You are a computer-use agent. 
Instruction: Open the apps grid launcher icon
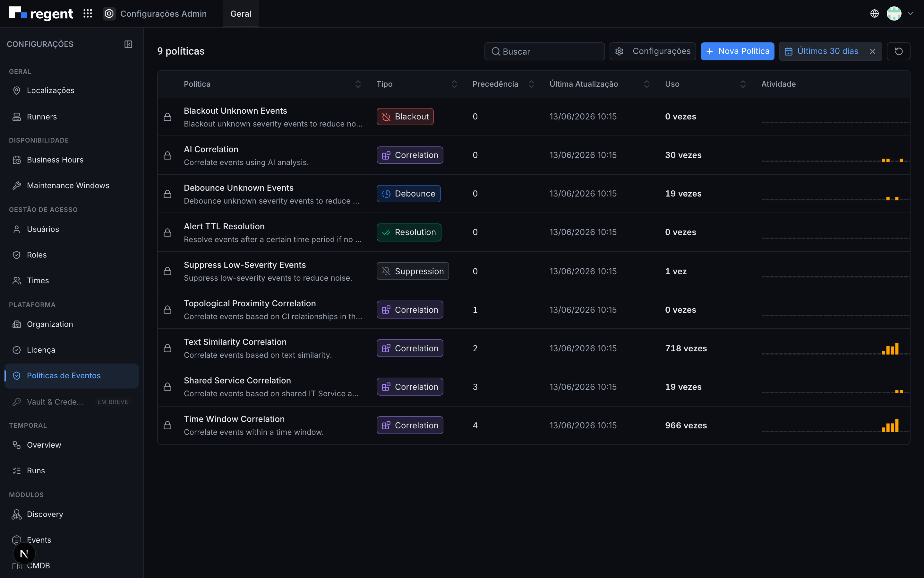coord(88,14)
